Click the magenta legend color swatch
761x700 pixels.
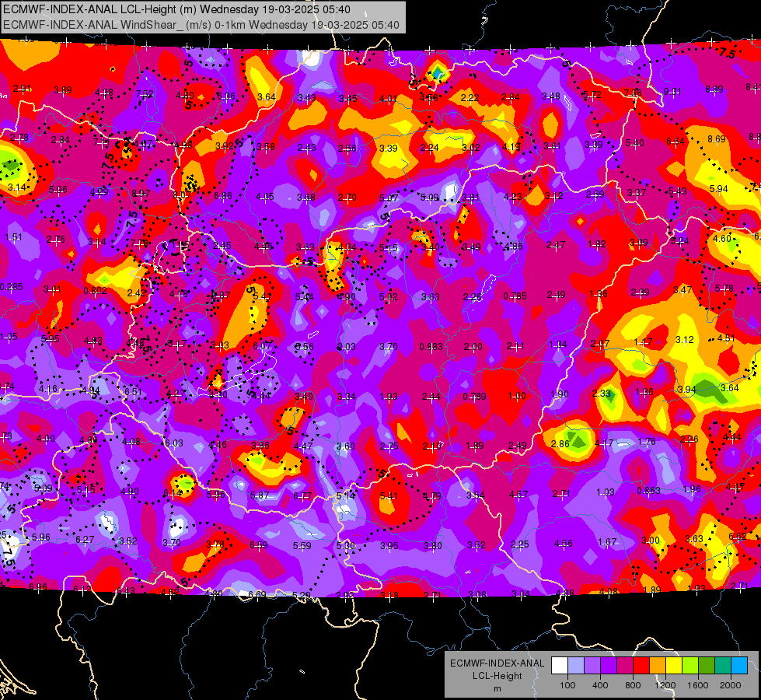pos(625,665)
